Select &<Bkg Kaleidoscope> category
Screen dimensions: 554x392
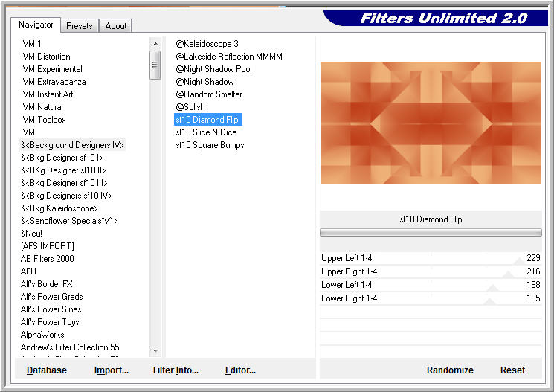click(59, 208)
